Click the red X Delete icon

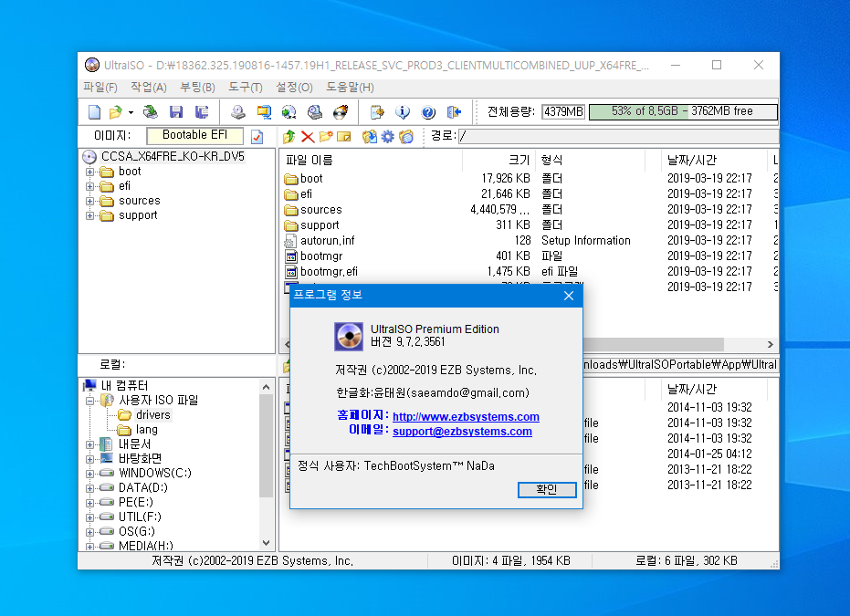pyautogui.click(x=308, y=137)
